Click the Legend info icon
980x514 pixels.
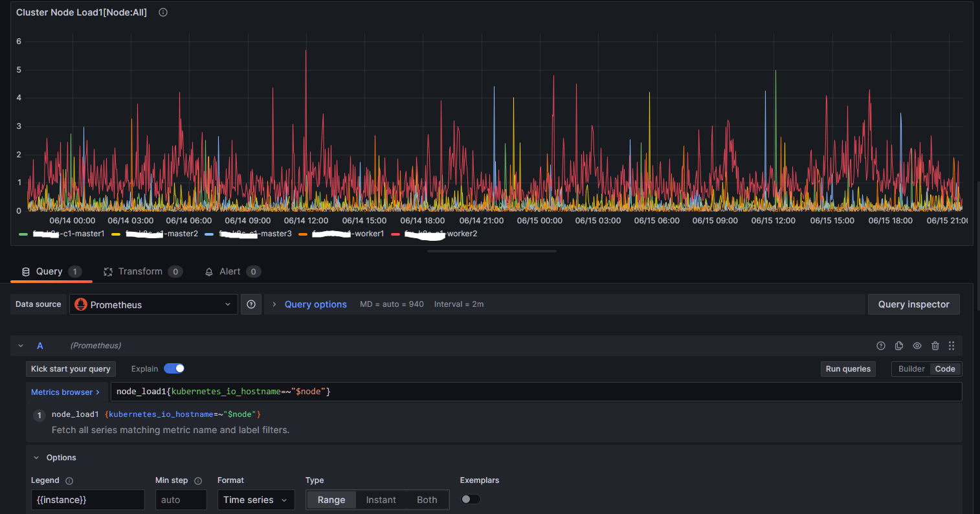(x=69, y=481)
